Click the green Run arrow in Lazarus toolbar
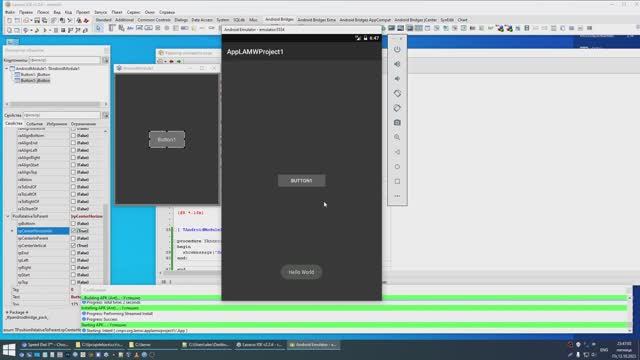Viewport: 640px width, 360px height. point(45,30)
